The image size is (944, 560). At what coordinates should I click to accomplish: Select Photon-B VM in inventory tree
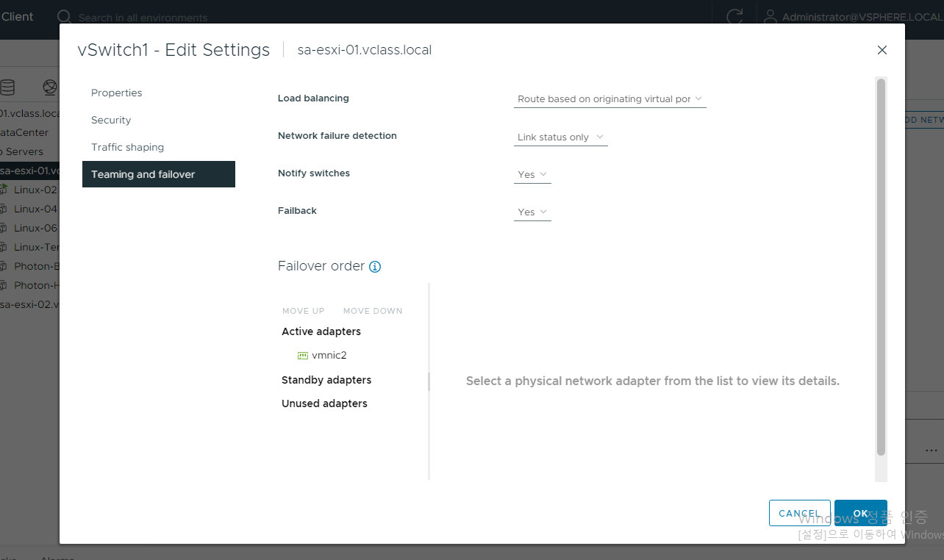(x=37, y=266)
